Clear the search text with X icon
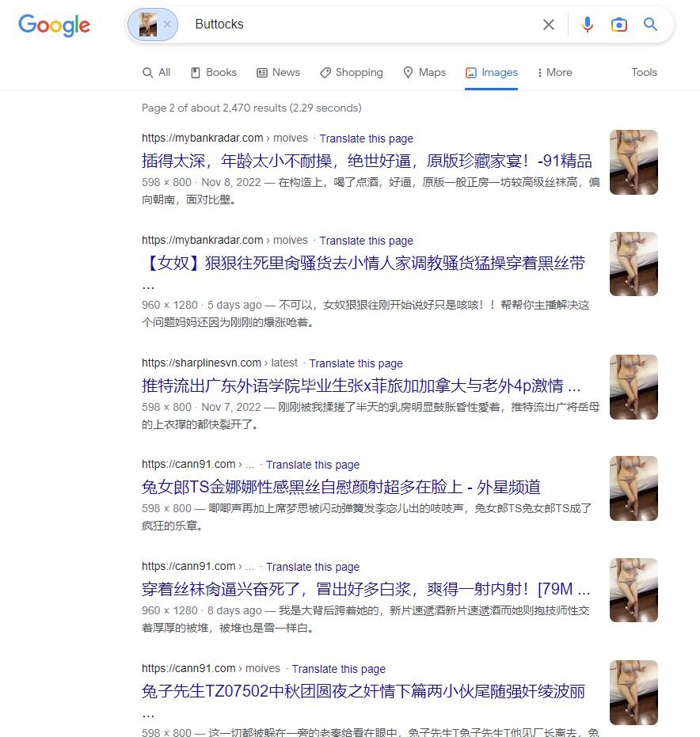The height and width of the screenshot is (737, 700). (x=548, y=25)
